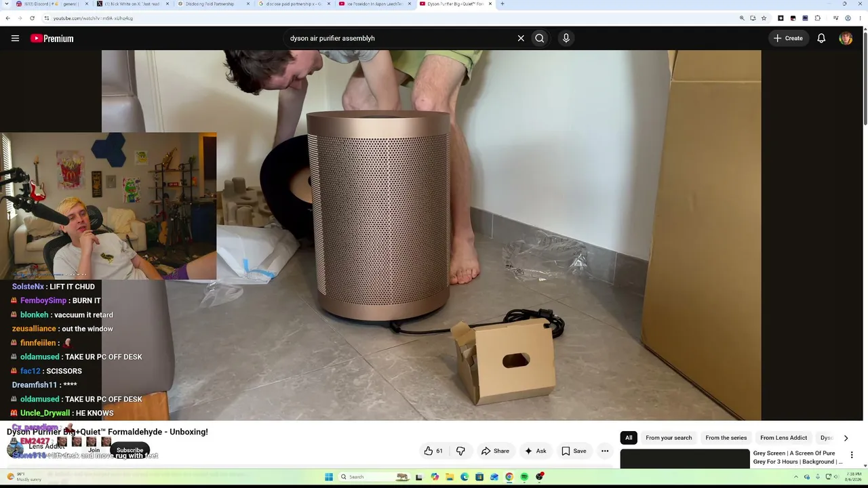This screenshot has width=868, height=488.
Task: Open a new browser tab
Action: click(x=502, y=4)
